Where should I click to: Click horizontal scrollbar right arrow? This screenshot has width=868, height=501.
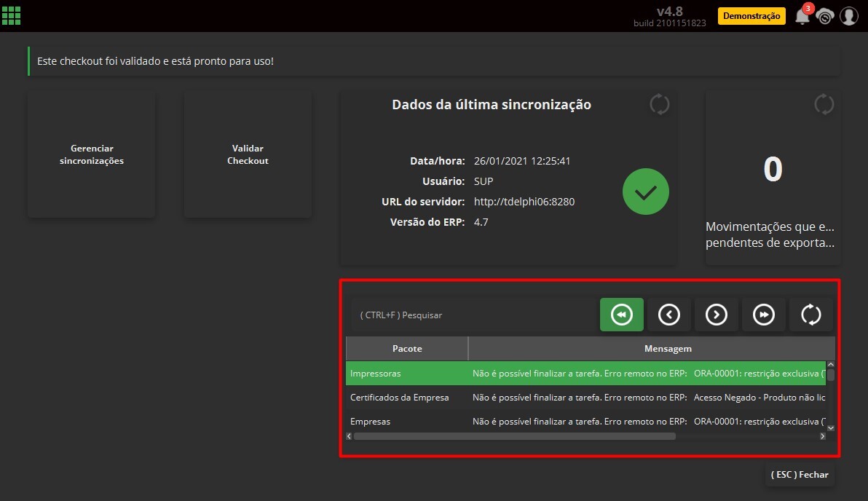pos(823,436)
